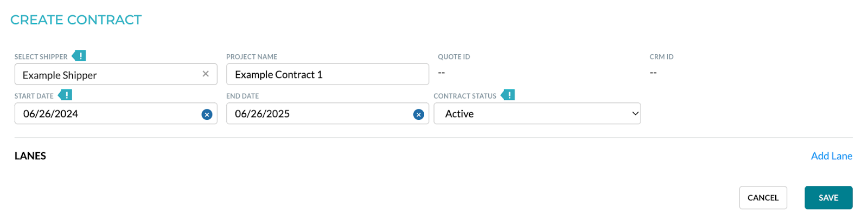Click the Save button
Viewport: 868px width, 221px height.
tap(828, 198)
